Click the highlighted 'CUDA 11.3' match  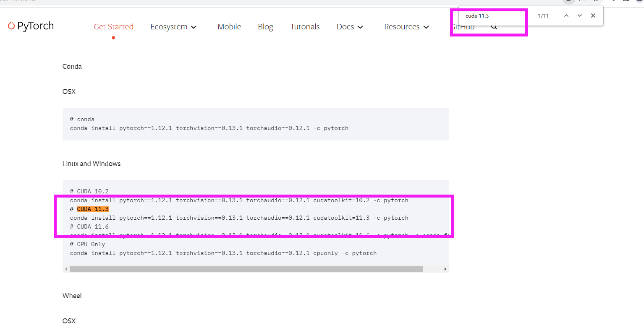pyautogui.click(x=93, y=209)
